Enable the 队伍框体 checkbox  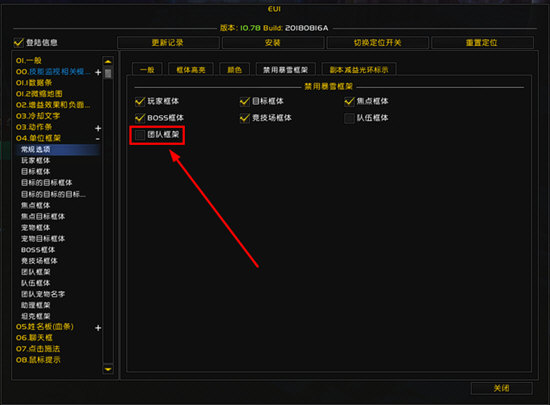click(349, 118)
